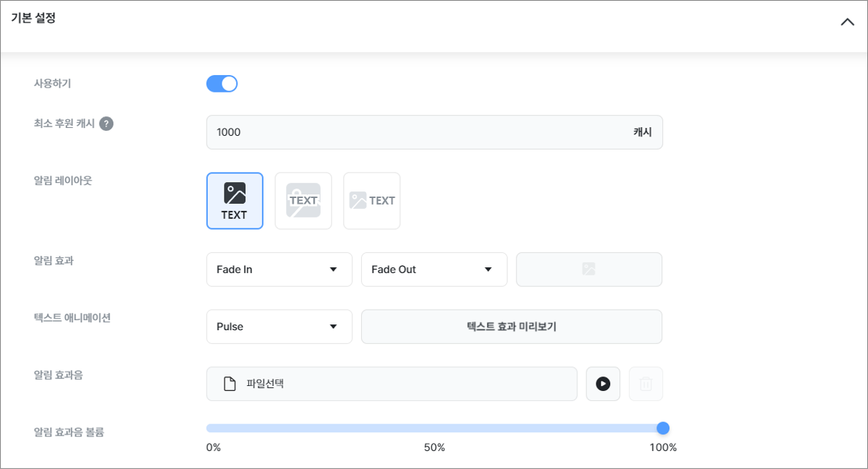Click the alert effect image preview button
The image size is (868, 469).
point(589,270)
